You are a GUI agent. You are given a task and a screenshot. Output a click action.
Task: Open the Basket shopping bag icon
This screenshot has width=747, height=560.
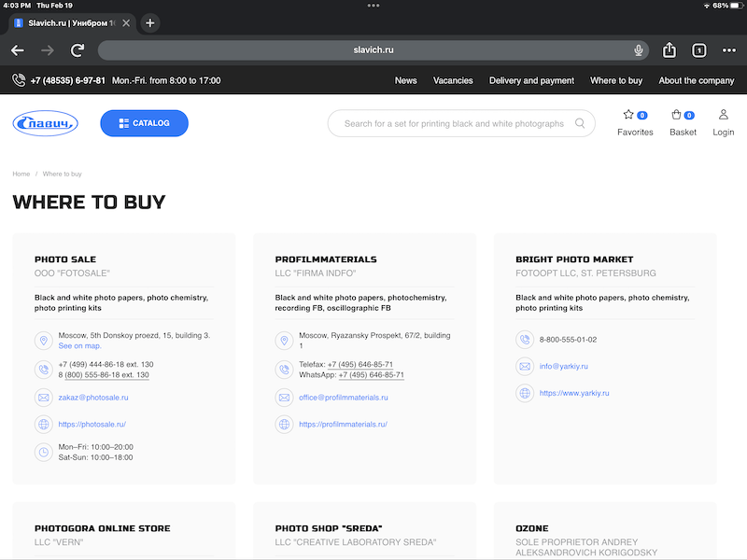(676, 115)
